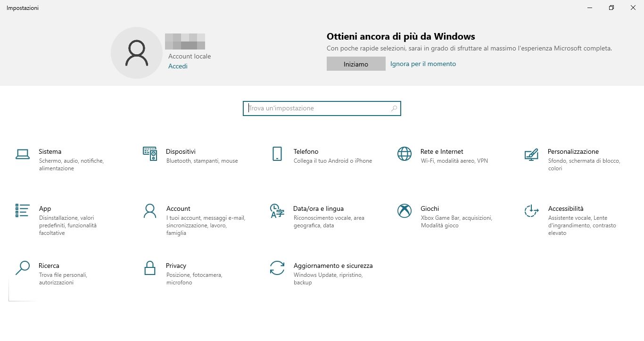644x341 pixels.
Task: Click 'Ottieni ancora di più da Windows' heading
Action: (401, 36)
